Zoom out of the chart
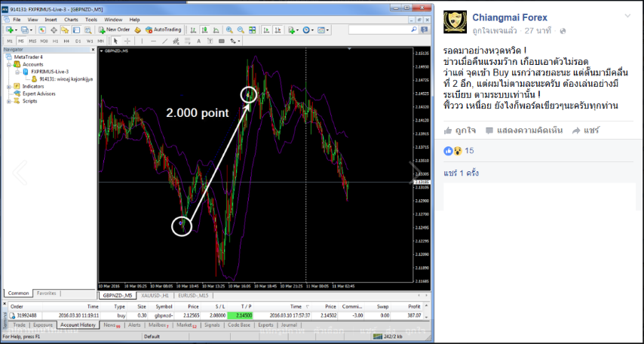This screenshot has height=344, width=644. [241, 29]
